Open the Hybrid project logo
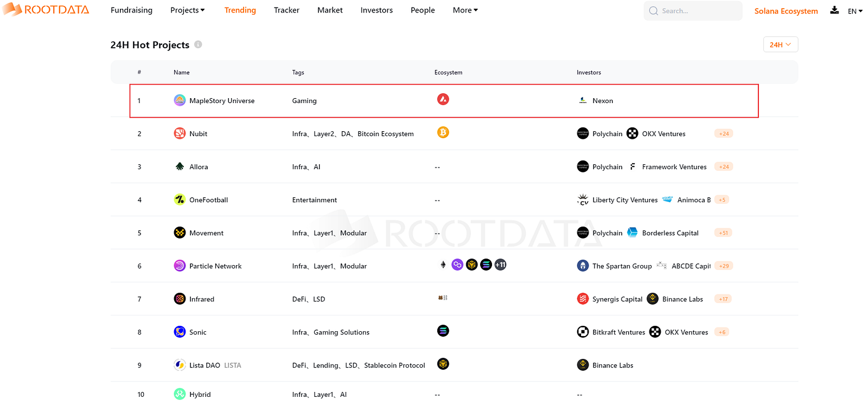 point(180,394)
